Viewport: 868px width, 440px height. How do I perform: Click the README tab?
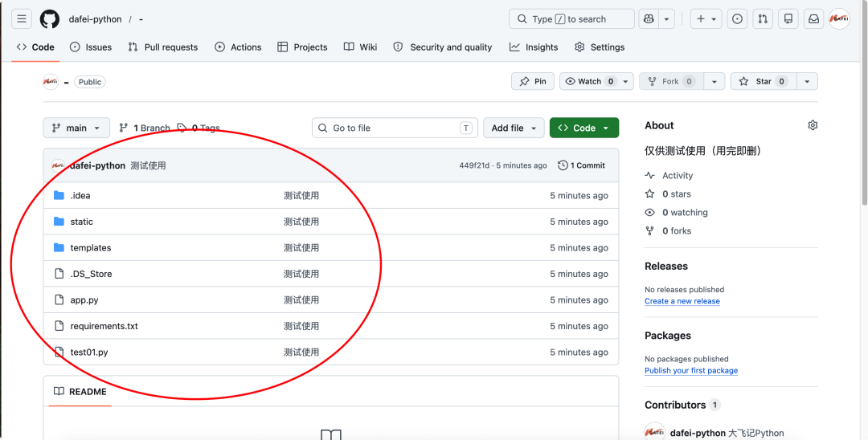pos(80,391)
